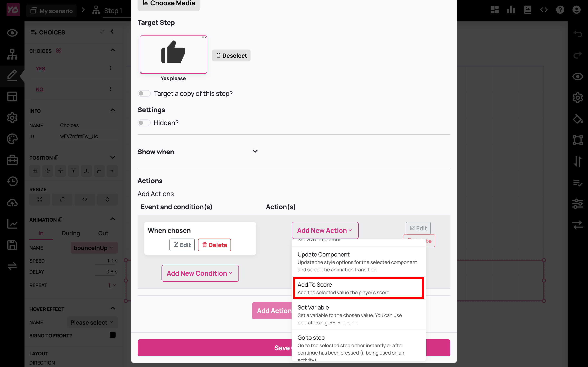Delete the 'When chosen' event
588x367 pixels.
coord(214,245)
